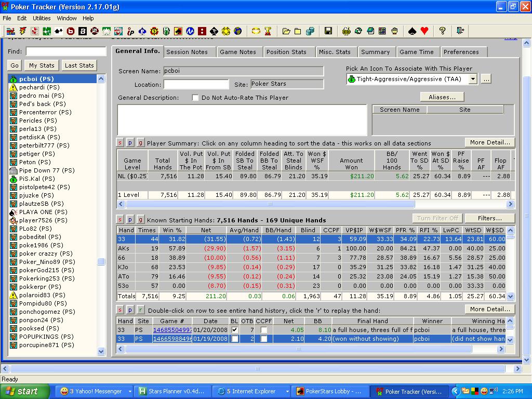Viewport: 532px width, 399px height.
Task: Click the green refresh arrows icon
Action: [x=358, y=31]
